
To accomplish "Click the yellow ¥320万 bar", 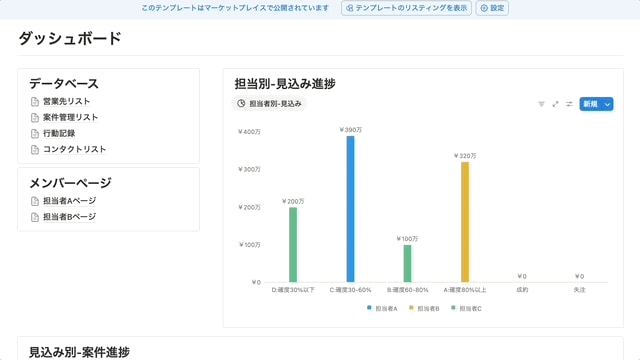I will (x=465, y=222).
